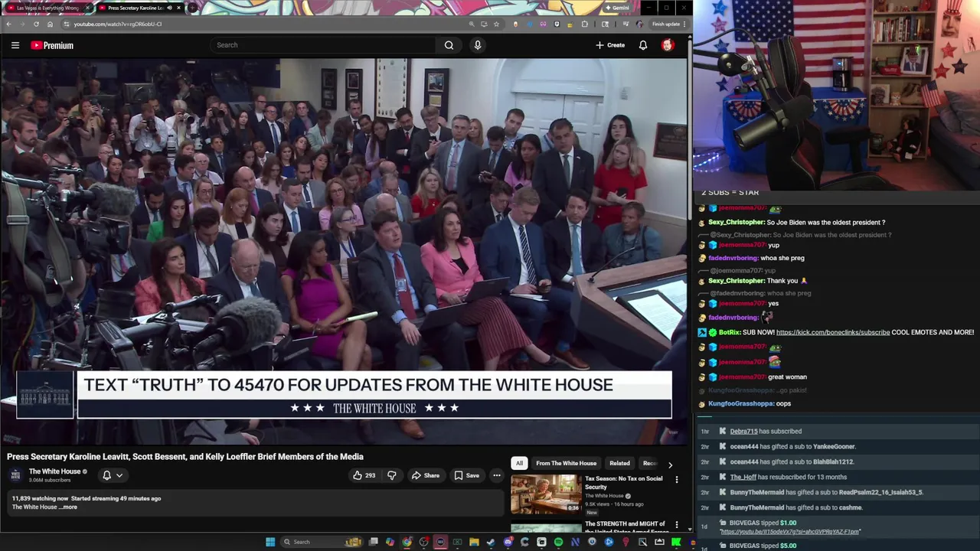Screen dimensions: 980x551
Task: Open YouTube notifications bell in header
Action: pyautogui.click(x=643, y=45)
